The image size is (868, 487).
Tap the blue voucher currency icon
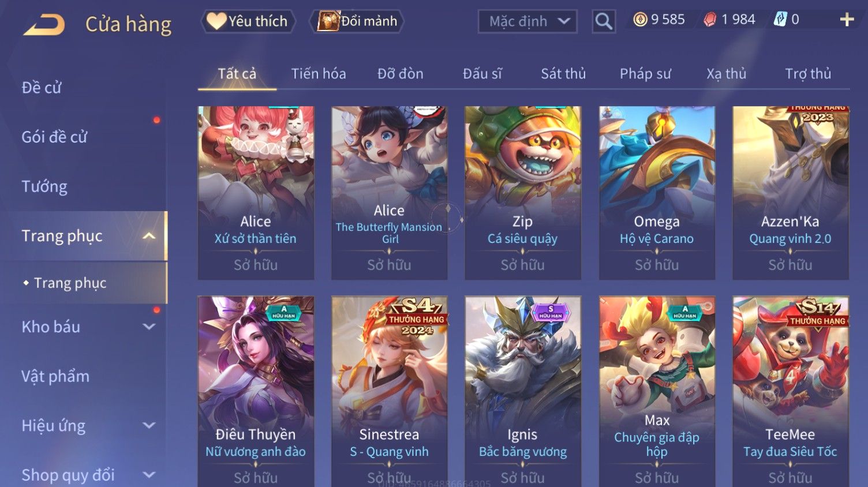[780, 20]
